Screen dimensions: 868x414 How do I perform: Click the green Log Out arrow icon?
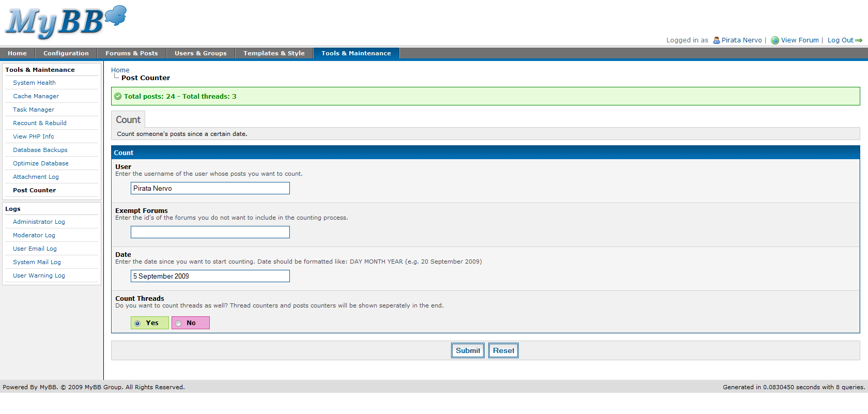click(x=859, y=40)
